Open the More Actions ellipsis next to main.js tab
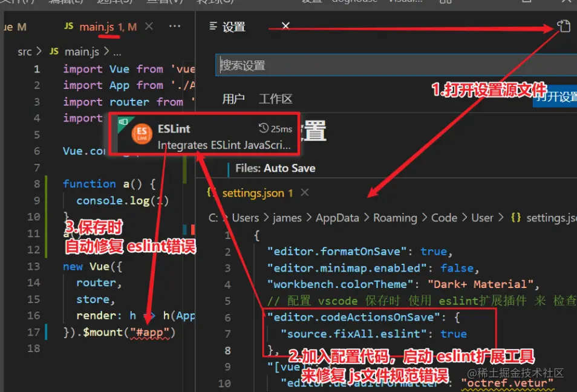This screenshot has height=392, width=577. coord(175,27)
